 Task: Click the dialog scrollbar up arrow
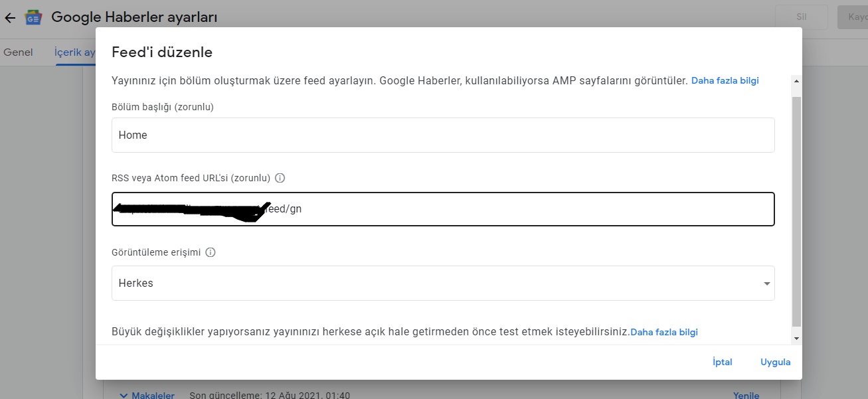coord(797,81)
